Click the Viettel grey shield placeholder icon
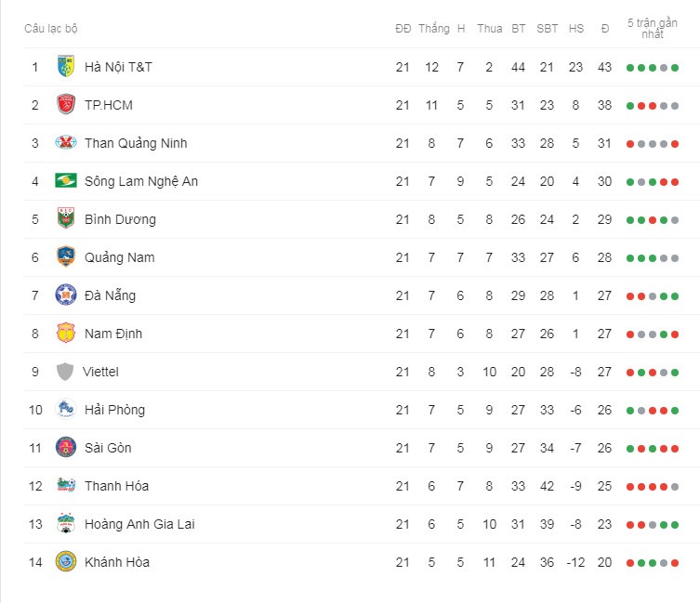700x603 pixels. 65,372
